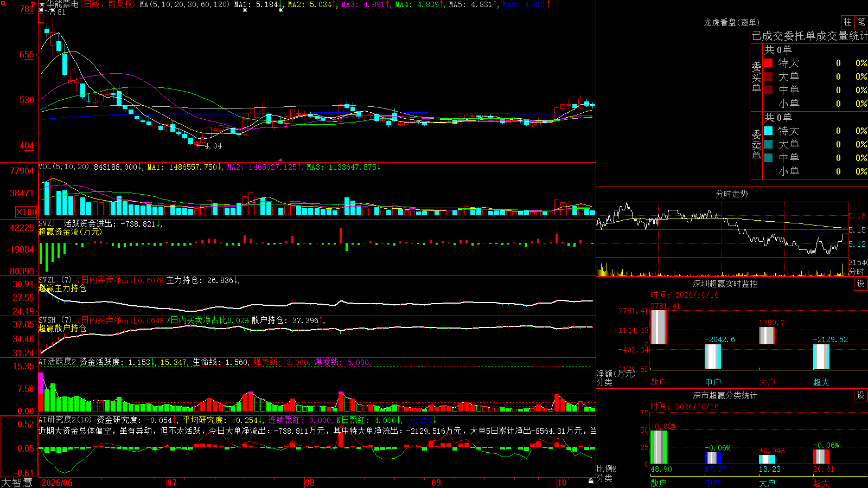Click the red 特大 buy-order color swatch
868x488 pixels.
tap(768, 63)
